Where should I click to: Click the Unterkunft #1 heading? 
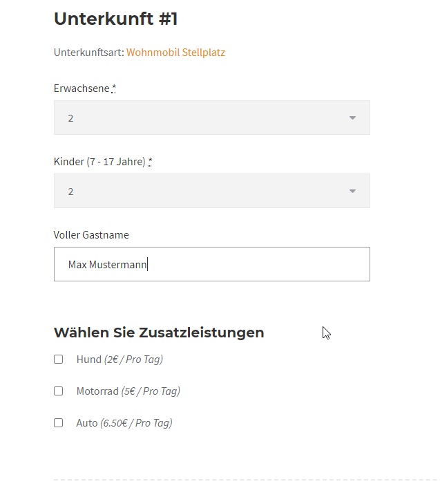(116, 19)
